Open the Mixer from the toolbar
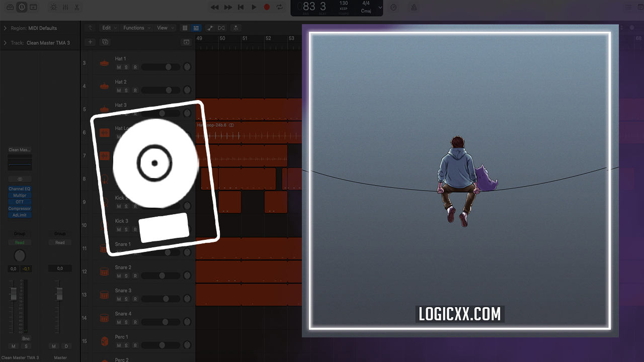This screenshot has width=644, height=362. 65,7
